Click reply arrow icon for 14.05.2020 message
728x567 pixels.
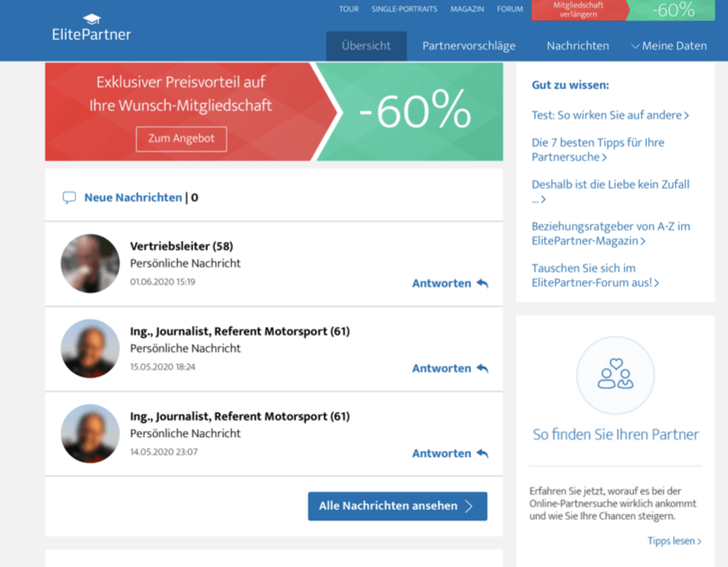coord(483,453)
